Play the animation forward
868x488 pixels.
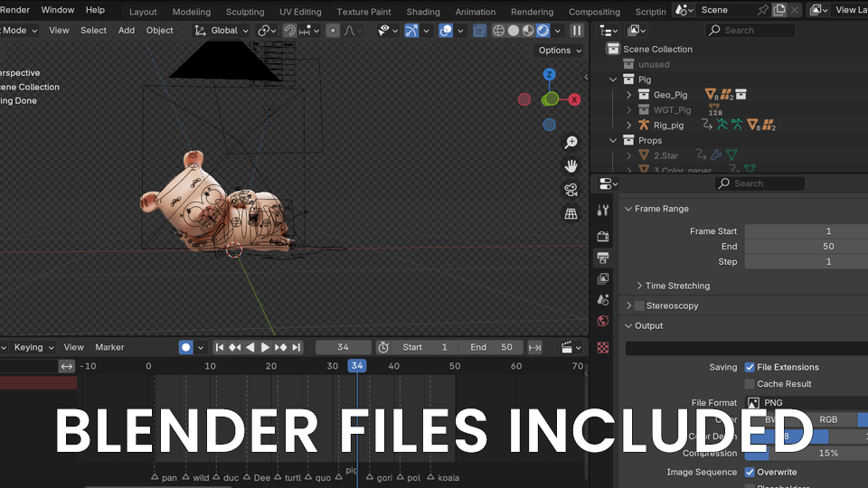coord(265,347)
